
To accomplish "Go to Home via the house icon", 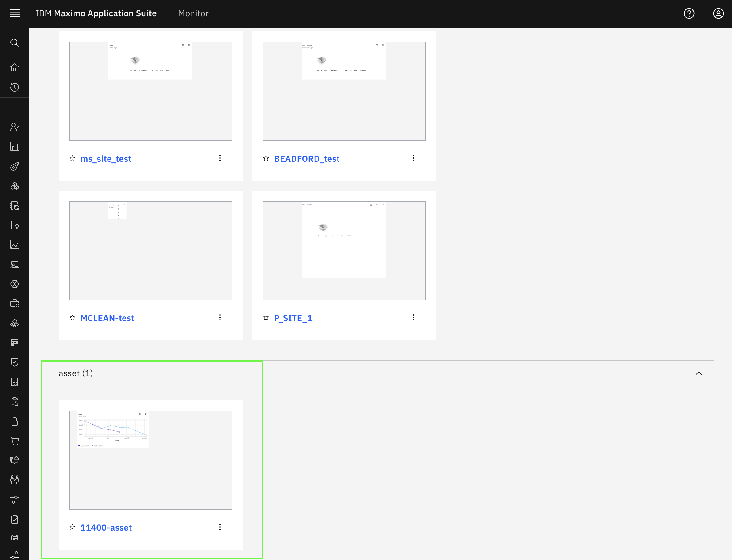I will tap(15, 68).
